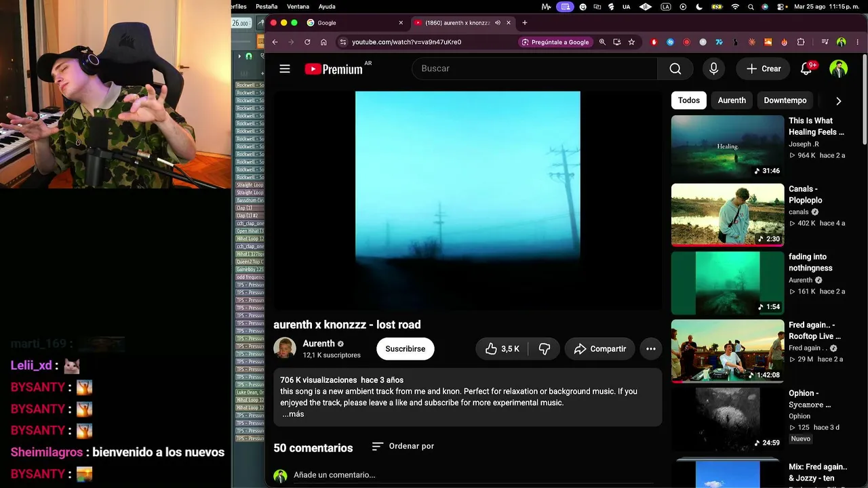
Task: Focus the Buscar search field
Action: coord(534,68)
